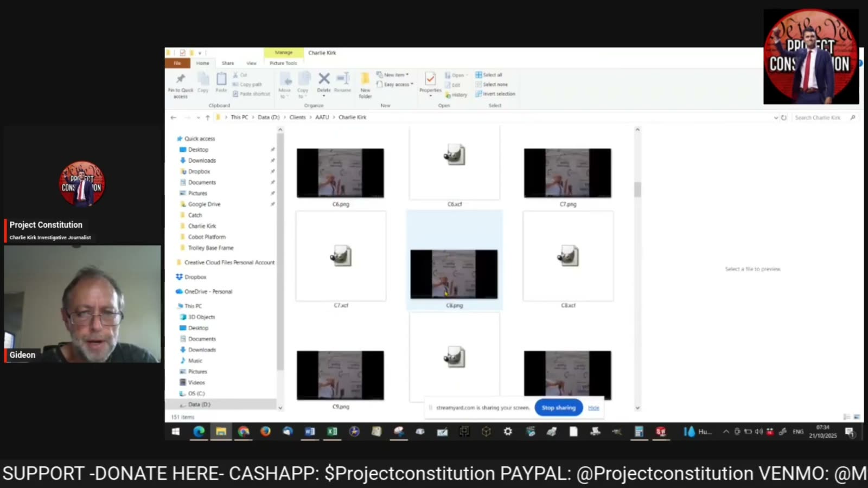Screen dimensions: 868x488
Task: Click the red X Delete icon
Action: pos(324,79)
